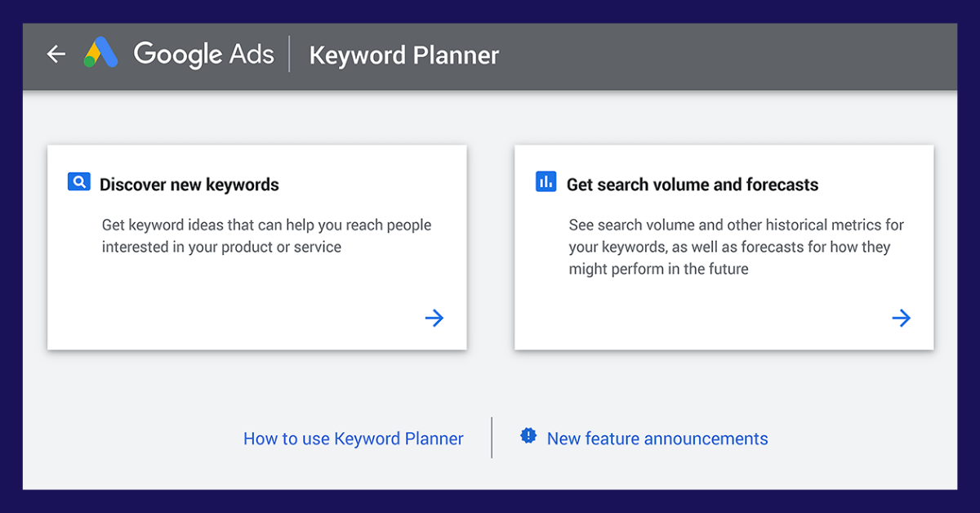Viewport: 980px width, 513px height.
Task: Click the Get search volume and forecasts title
Action: point(693,185)
